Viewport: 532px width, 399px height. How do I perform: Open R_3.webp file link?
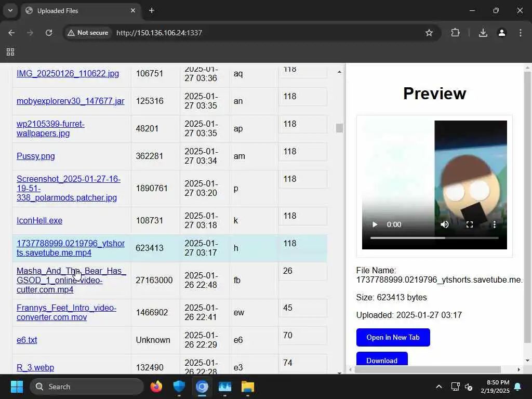pyautogui.click(x=35, y=367)
